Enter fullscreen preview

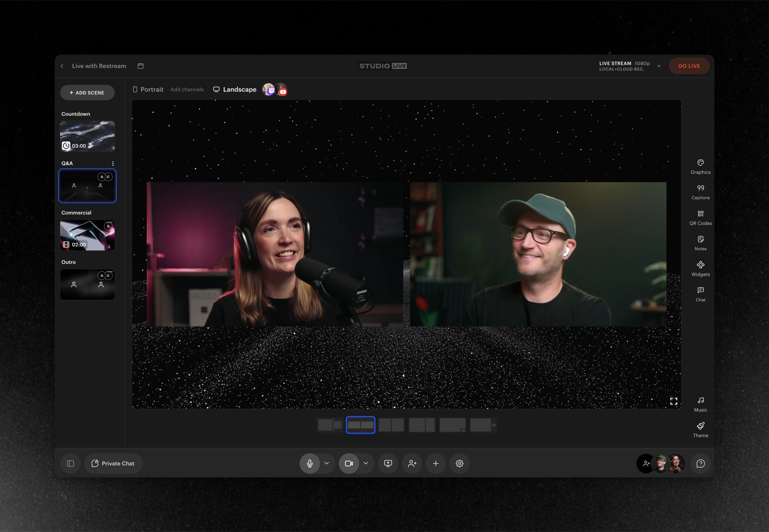(x=674, y=401)
